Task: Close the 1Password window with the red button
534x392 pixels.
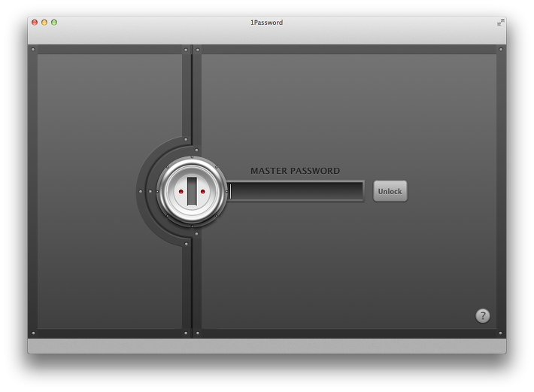Action: (35, 23)
